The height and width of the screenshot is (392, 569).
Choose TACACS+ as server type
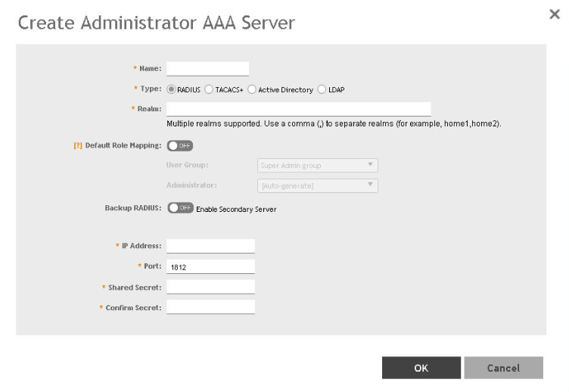tap(209, 89)
